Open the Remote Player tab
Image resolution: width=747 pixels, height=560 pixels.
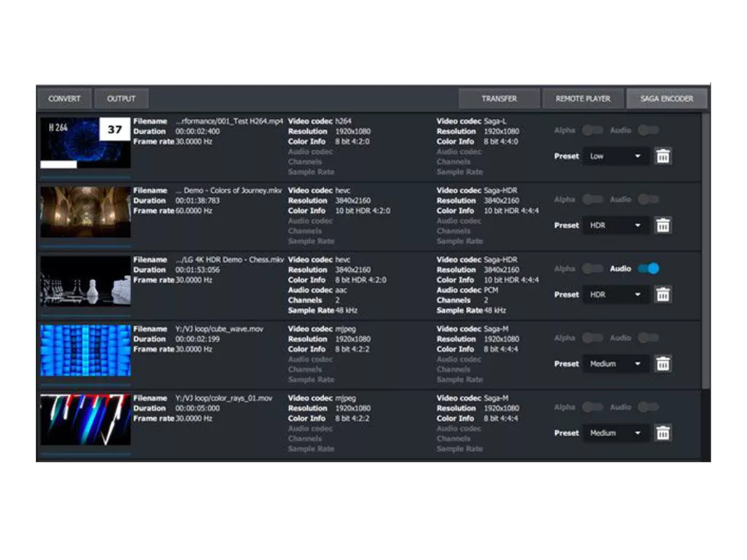[583, 98]
